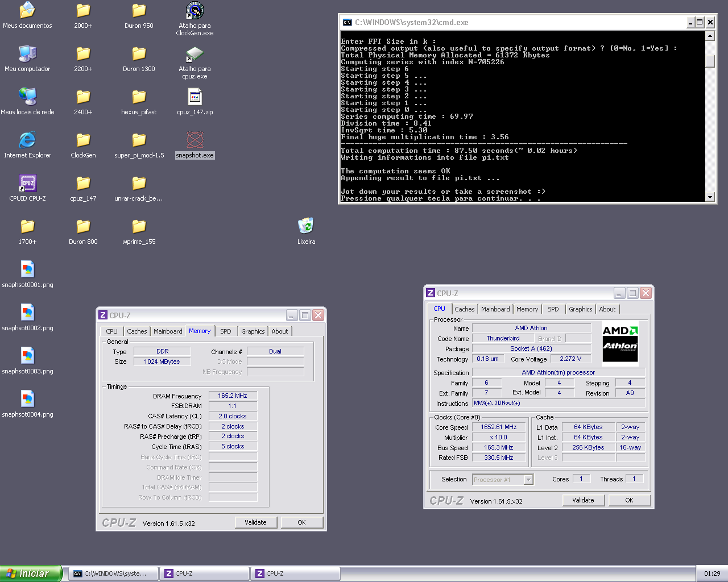Click the DRAM Frequency 165.2 MHz value
This screenshot has height=582, width=728.
pyautogui.click(x=233, y=396)
